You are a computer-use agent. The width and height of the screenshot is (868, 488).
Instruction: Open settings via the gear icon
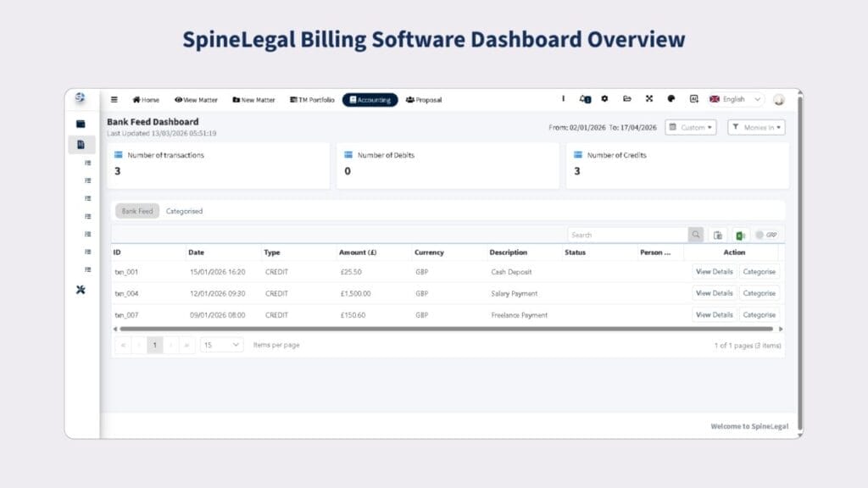coord(604,99)
